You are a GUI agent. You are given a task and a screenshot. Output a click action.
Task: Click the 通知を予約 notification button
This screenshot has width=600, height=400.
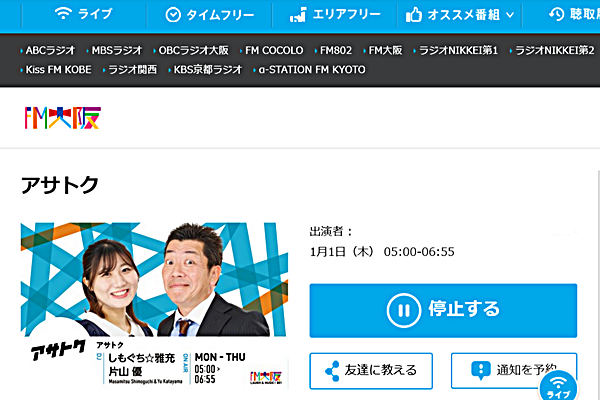pyautogui.click(x=514, y=370)
